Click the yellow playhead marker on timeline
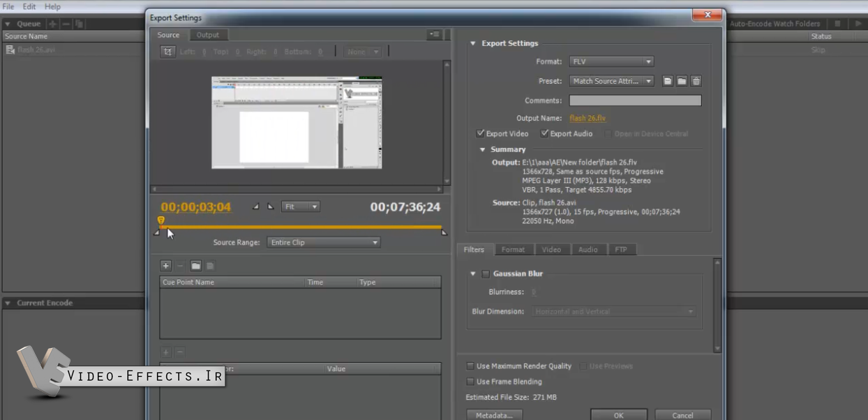This screenshot has height=420, width=868. [x=161, y=220]
